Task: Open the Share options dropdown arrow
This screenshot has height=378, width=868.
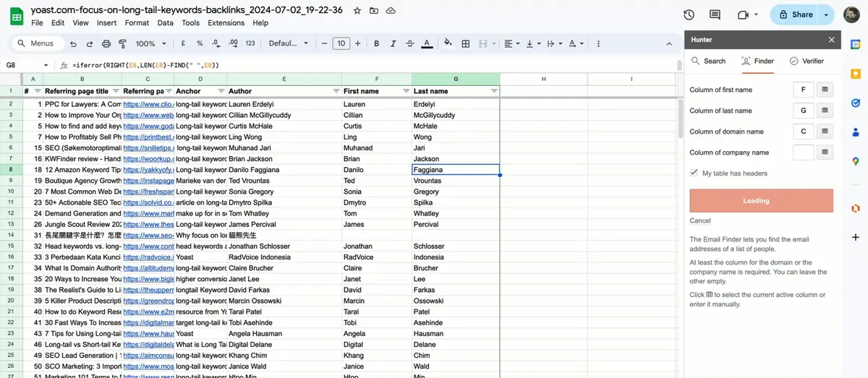Action: click(825, 14)
